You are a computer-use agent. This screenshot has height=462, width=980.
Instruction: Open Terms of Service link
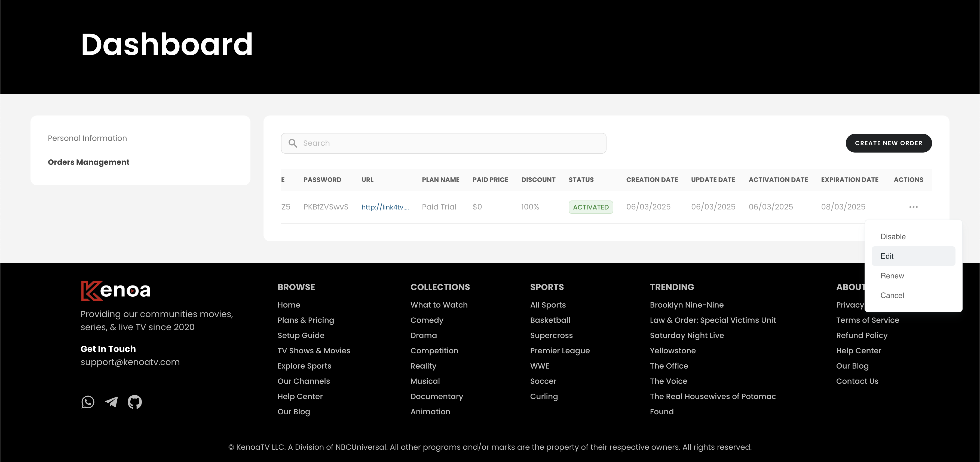[867, 320]
